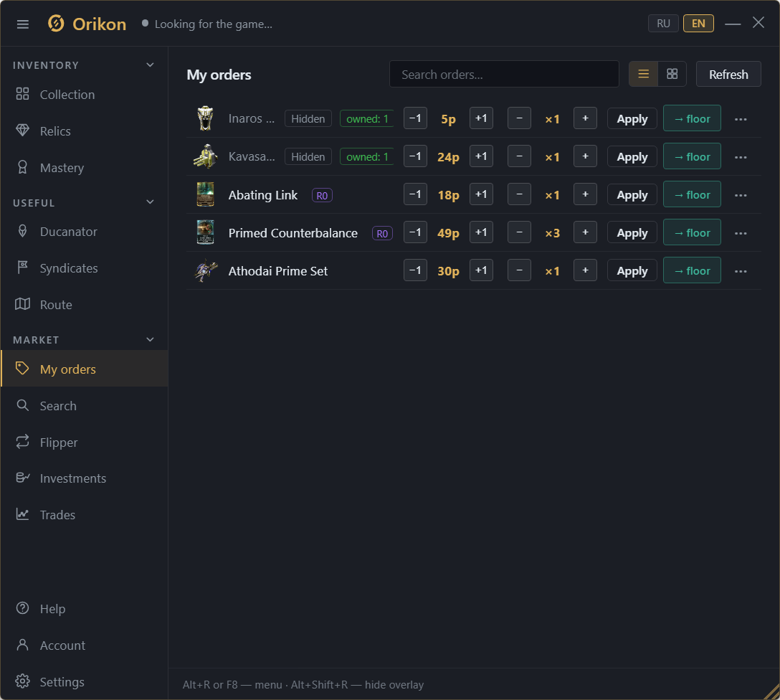
Task: Open Account person icon
Action: (22, 645)
